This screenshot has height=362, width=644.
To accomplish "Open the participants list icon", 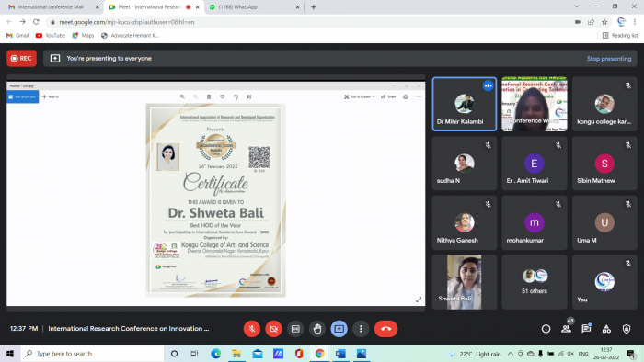I will click(x=566, y=328).
